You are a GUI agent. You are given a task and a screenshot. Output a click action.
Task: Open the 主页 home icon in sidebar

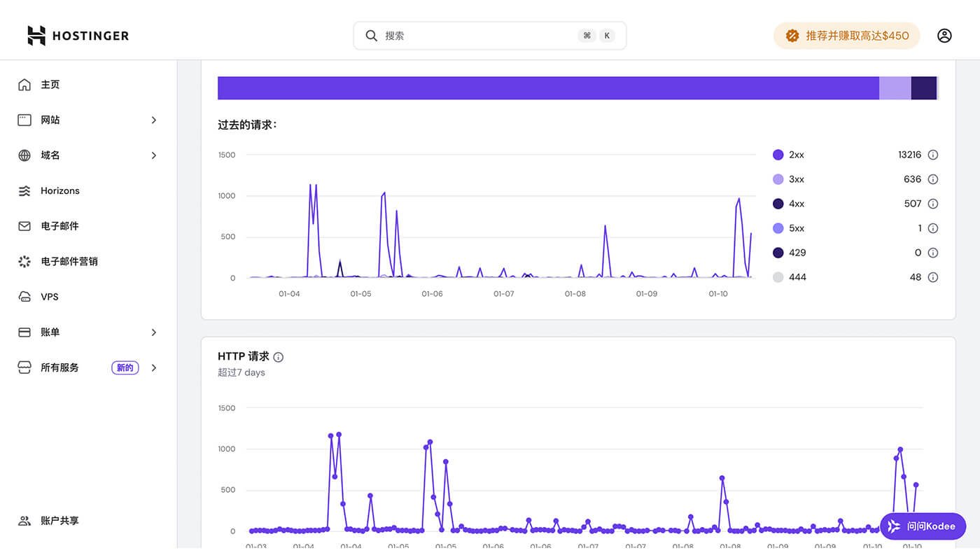click(24, 84)
